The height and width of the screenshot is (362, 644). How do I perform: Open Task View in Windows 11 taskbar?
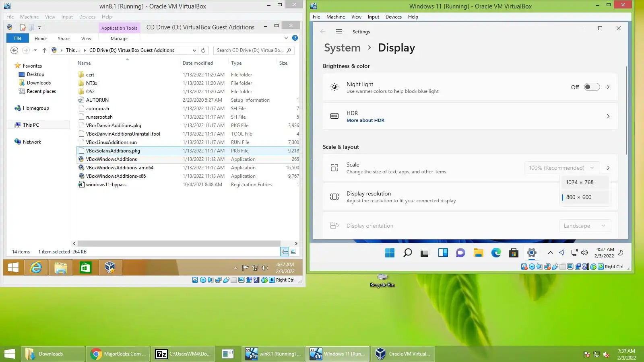point(425,253)
